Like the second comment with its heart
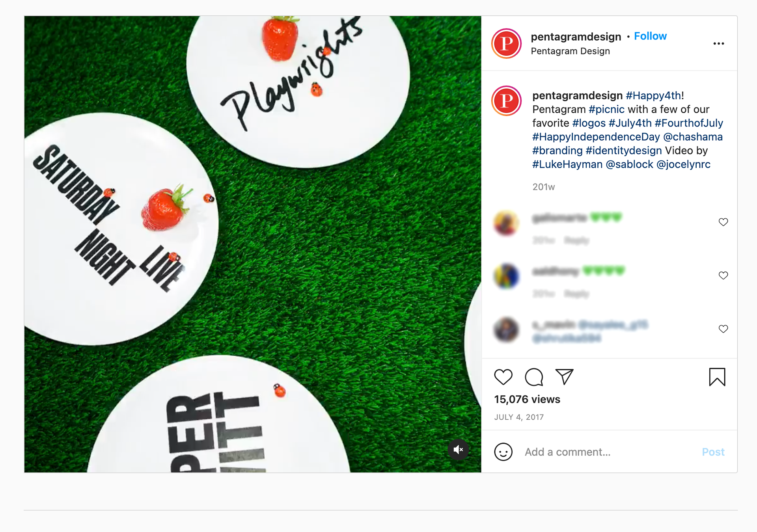This screenshot has height=532, width=757. (x=723, y=275)
